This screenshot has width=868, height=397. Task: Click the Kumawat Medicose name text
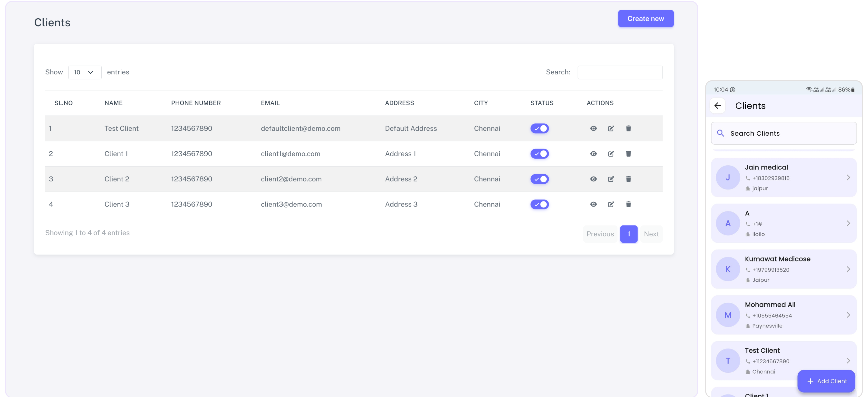(x=777, y=259)
